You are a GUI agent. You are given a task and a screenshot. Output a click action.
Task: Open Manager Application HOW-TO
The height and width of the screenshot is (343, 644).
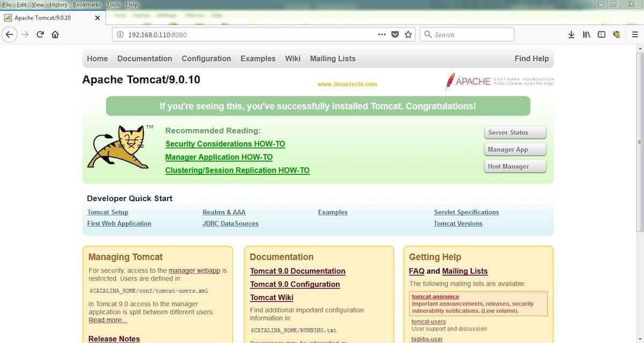[219, 157]
